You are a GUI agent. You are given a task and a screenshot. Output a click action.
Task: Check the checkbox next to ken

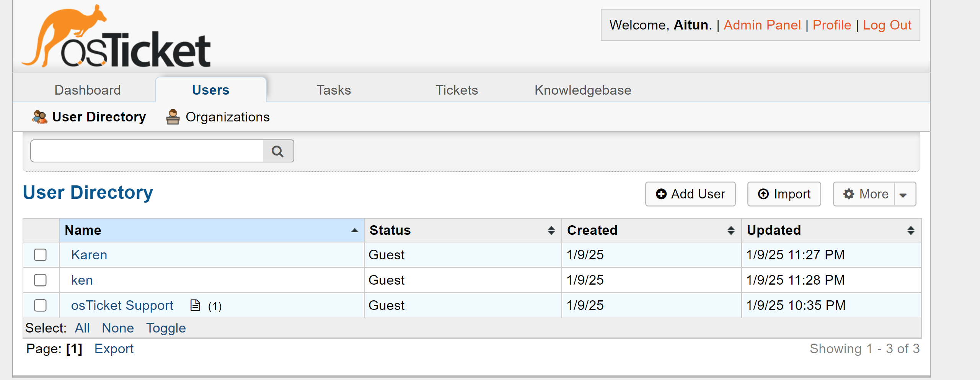40,280
